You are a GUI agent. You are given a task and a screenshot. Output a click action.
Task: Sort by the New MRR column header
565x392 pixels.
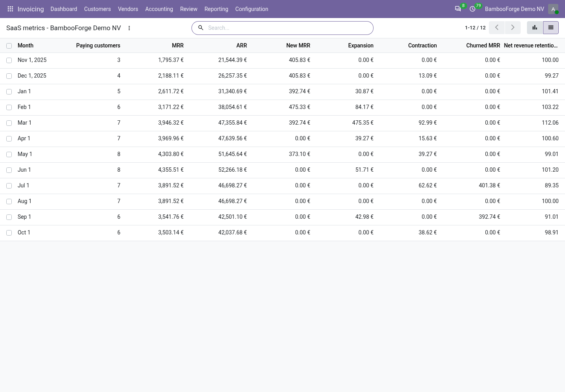tap(298, 45)
